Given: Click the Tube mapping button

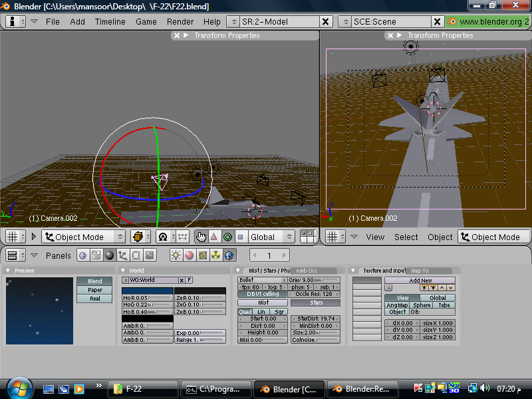Looking at the screenshot, I should click(444, 305).
